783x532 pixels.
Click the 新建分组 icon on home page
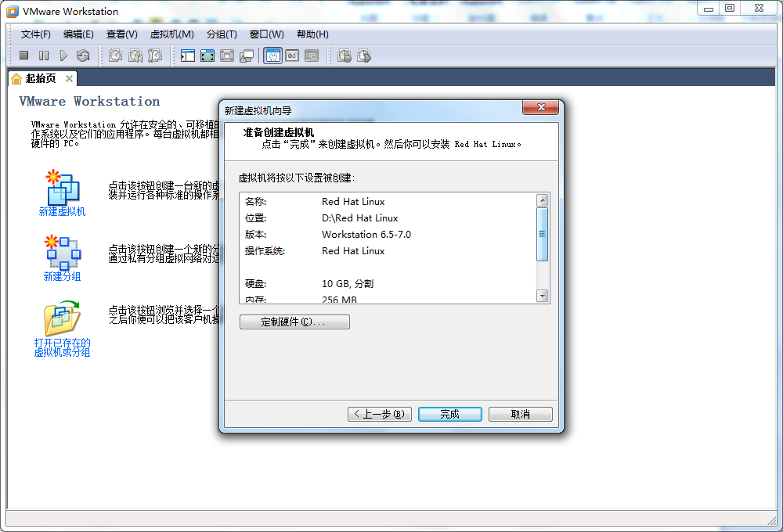click(63, 253)
